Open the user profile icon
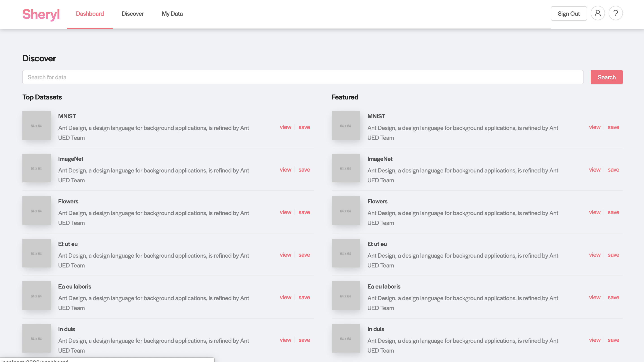The height and width of the screenshot is (362, 644). (597, 13)
